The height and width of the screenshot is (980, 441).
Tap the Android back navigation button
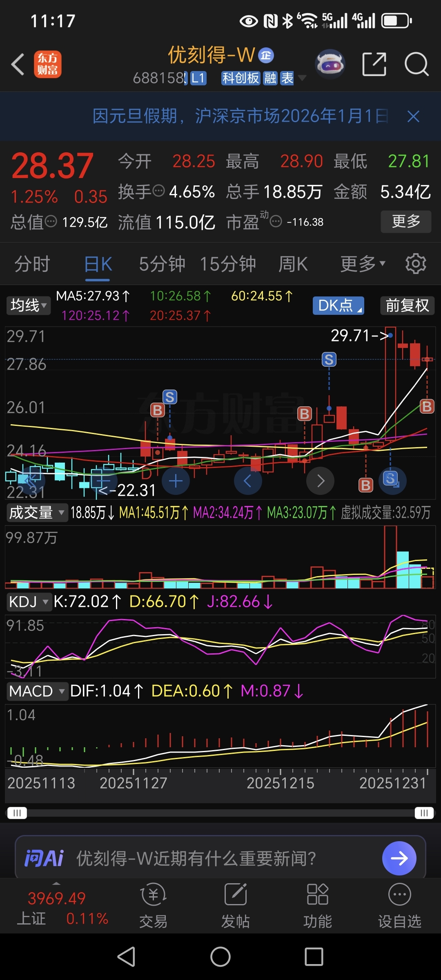tap(126, 956)
